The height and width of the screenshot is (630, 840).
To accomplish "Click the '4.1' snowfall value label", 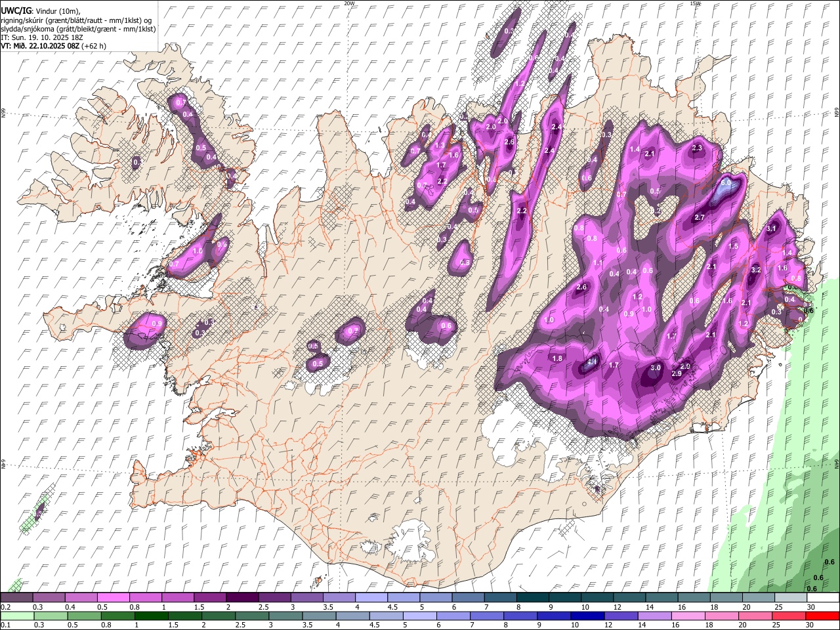I will click(x=592, y=362).
